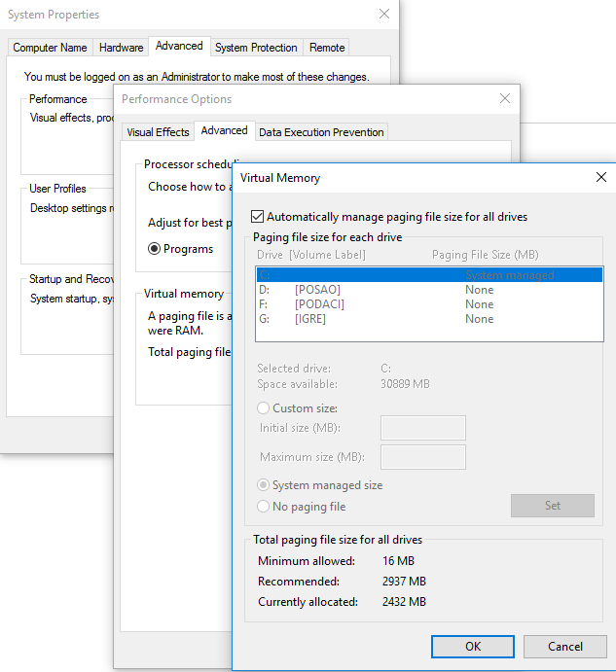Confirm with the OK button

click(x=473, y=647)
